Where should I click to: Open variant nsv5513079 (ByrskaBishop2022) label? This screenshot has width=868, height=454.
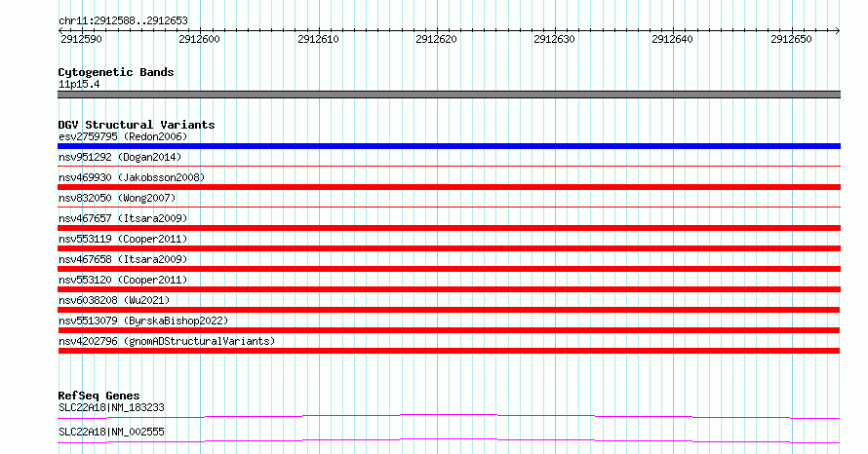(143, 321)
